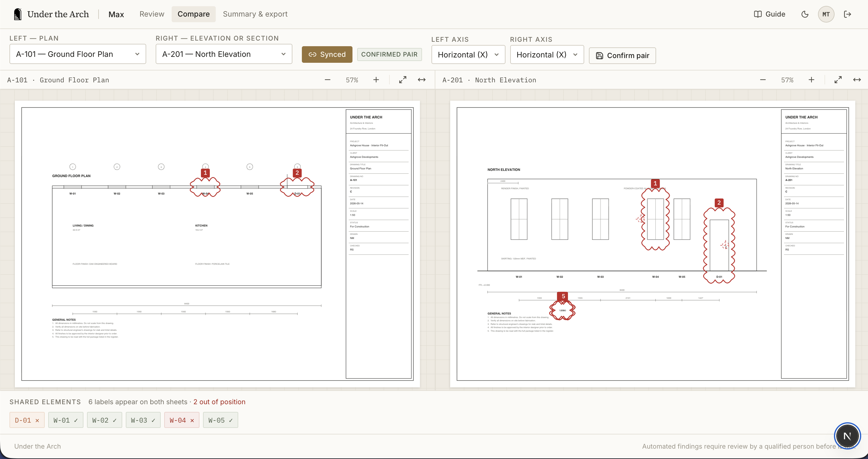Screen dimensions: 868x459
Task: Click the 57% zoom value of Ground Floor Plan
Action: [x=352, y=80]
